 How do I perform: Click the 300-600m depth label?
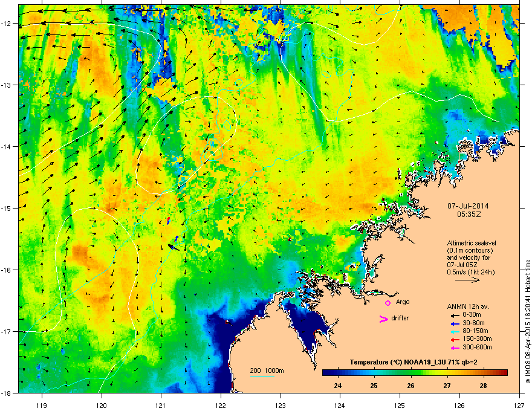pyautogui.click(x=477, y=347)
